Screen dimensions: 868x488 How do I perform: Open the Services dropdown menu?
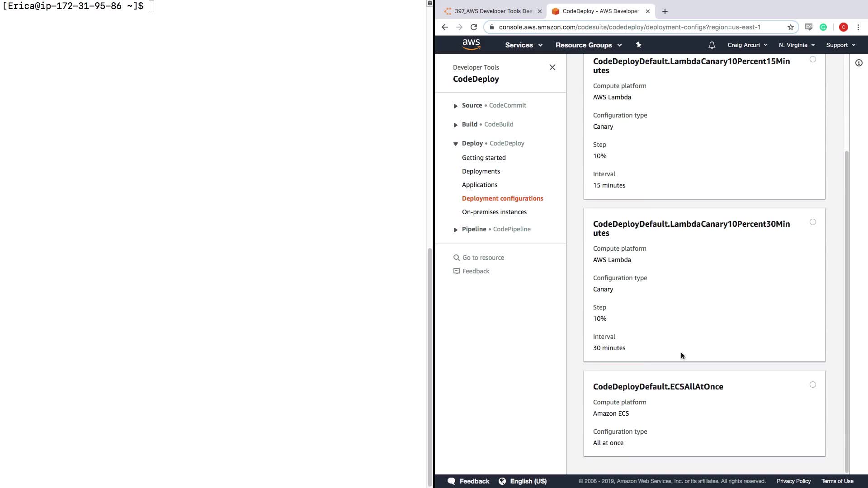point(523,45)
